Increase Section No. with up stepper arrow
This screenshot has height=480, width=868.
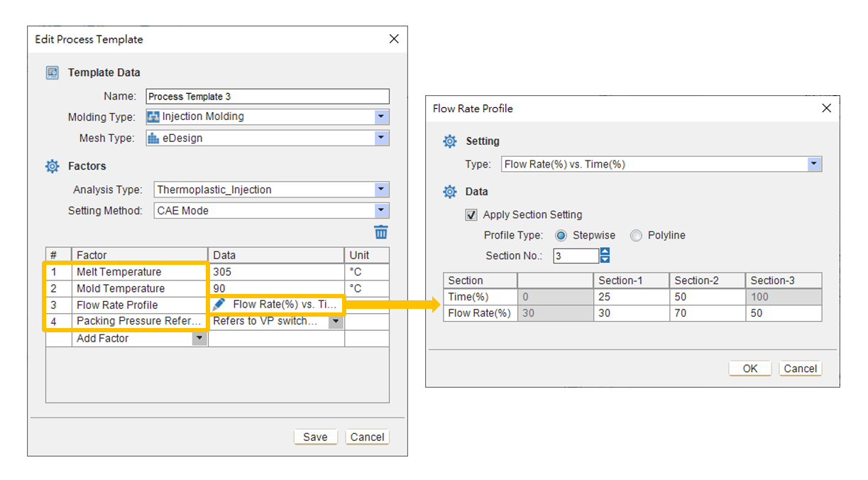605,251
